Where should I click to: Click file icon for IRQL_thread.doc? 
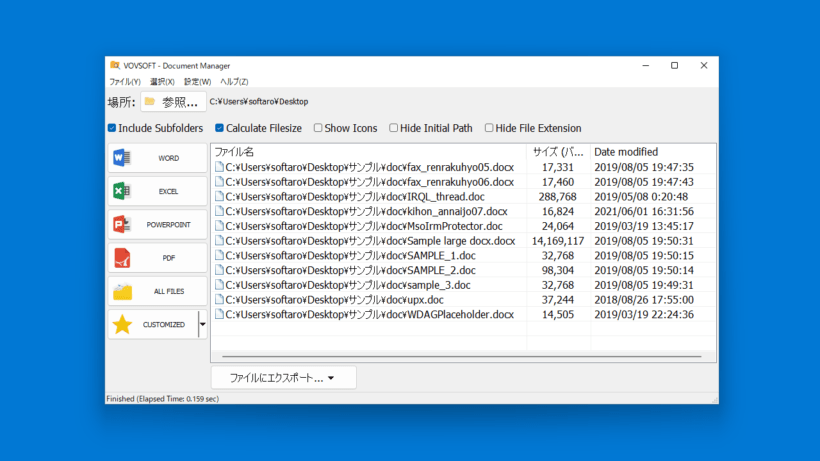pyautogui.click(x=219, y=196)
